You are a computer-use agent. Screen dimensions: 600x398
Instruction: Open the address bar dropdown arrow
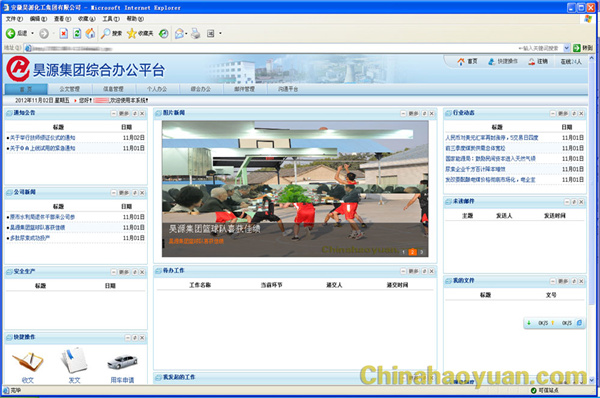(x=566, y=48)
